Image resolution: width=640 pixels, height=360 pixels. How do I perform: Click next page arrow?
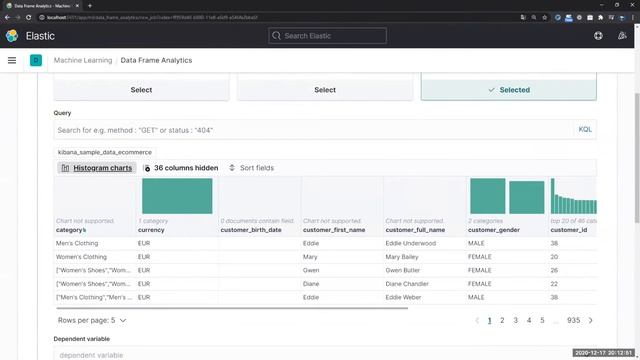591,320
